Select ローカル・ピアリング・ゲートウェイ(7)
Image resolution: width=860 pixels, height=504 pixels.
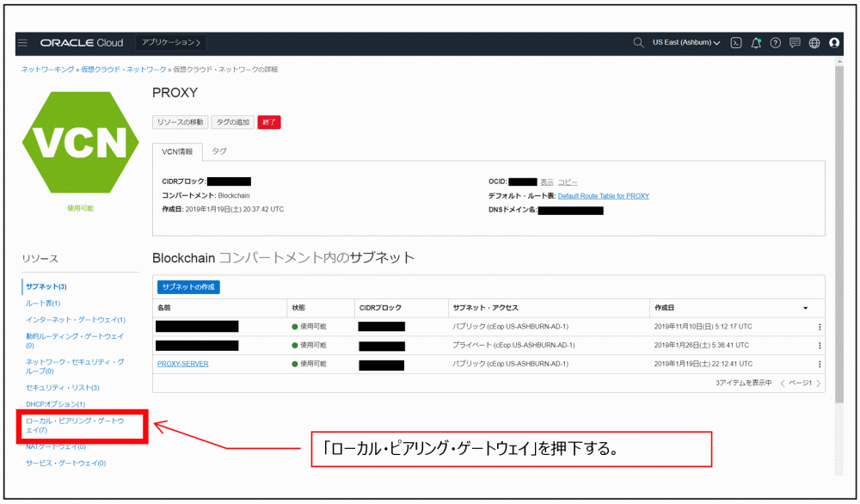(75, 425)
